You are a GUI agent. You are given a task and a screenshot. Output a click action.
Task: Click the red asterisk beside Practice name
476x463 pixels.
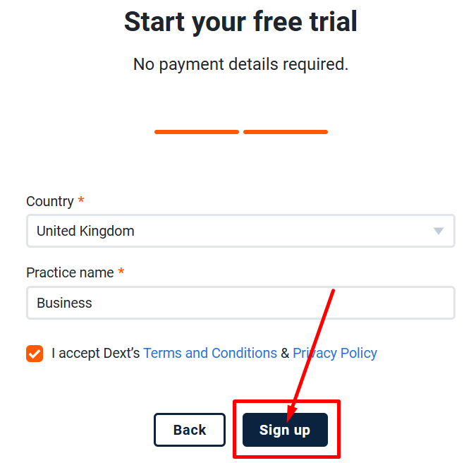click(121, 272)
